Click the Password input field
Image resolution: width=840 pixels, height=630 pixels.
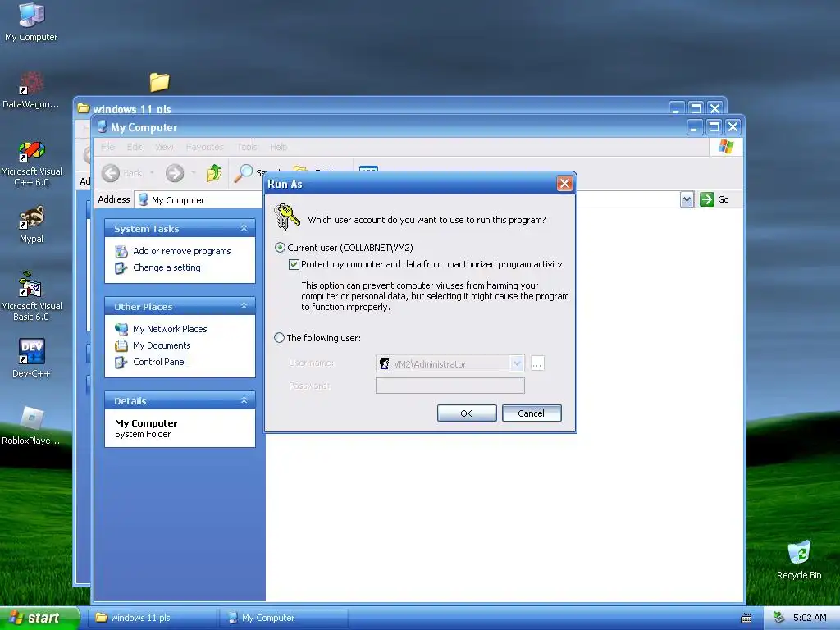450,386
